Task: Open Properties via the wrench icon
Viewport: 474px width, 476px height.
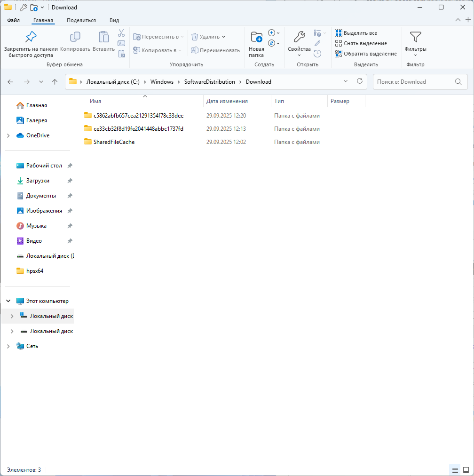Action: (299, 37)
